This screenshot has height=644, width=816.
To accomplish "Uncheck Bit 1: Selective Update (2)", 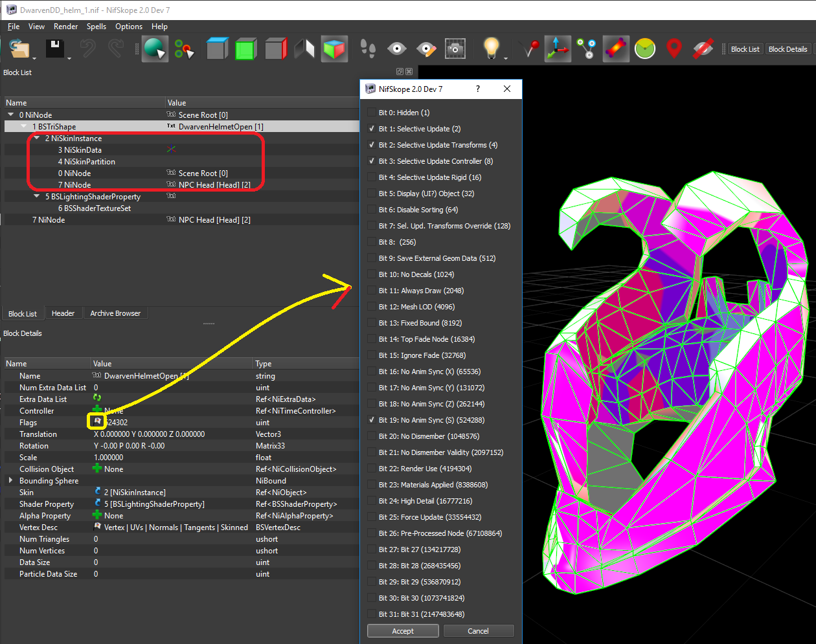I will click(372, 129).
